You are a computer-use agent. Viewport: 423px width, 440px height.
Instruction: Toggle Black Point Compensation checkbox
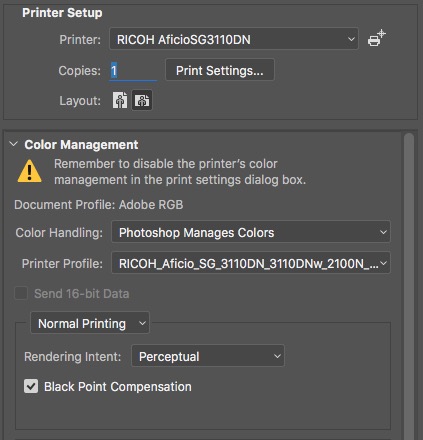pyautogui.click(x=31, y=386)
